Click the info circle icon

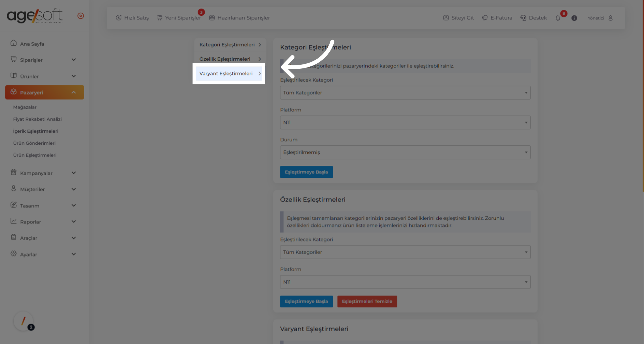point(574,18)
